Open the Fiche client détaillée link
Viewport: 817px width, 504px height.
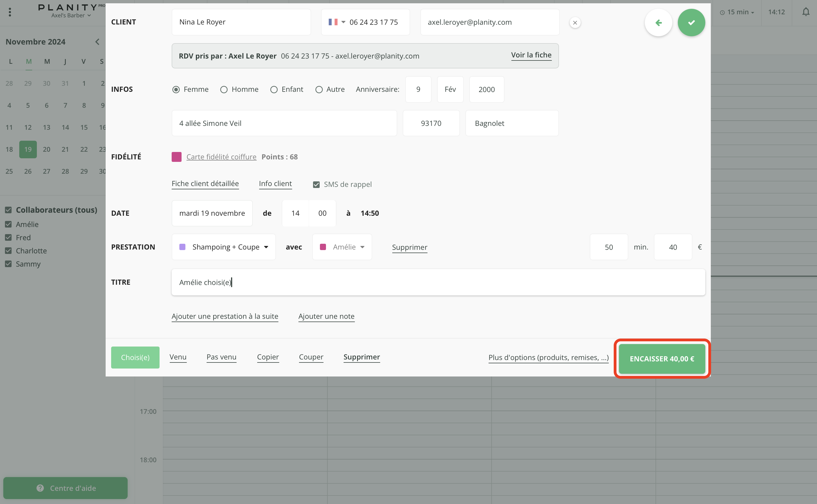coord(205,183)
